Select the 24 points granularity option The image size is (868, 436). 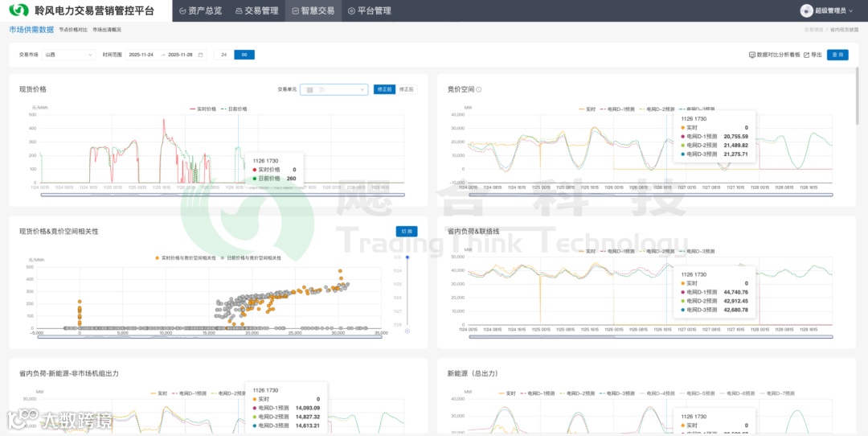(223, 55)
